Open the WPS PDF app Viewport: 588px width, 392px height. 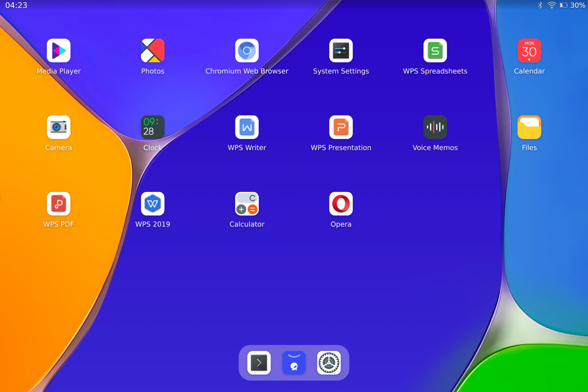tap(58, 204)
